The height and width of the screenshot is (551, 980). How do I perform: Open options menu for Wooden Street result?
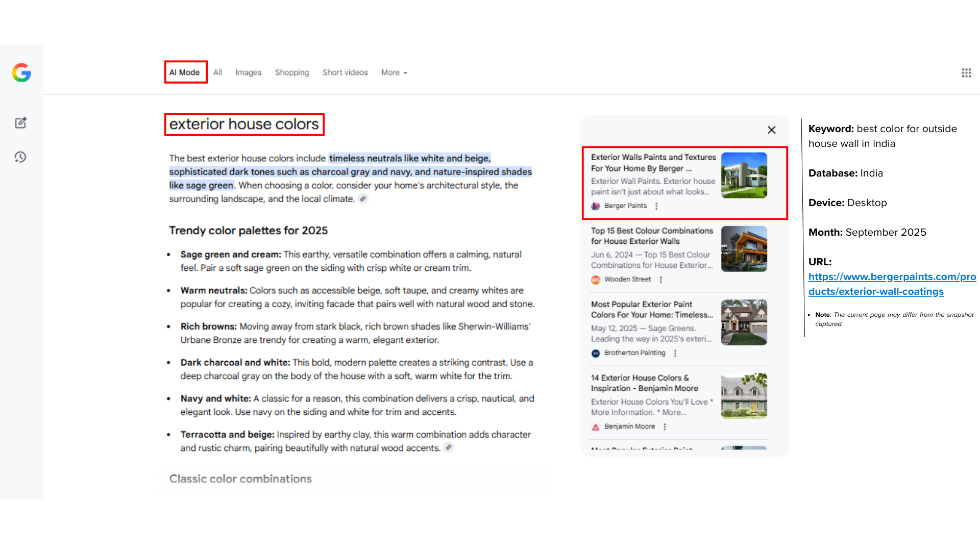[x=661, y=280]
